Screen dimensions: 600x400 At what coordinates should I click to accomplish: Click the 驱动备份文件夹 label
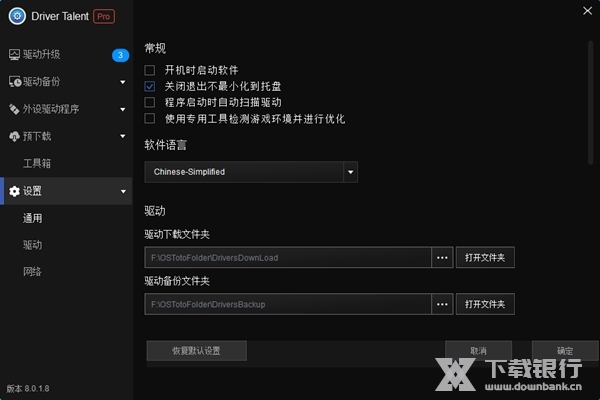click(177, 281)
